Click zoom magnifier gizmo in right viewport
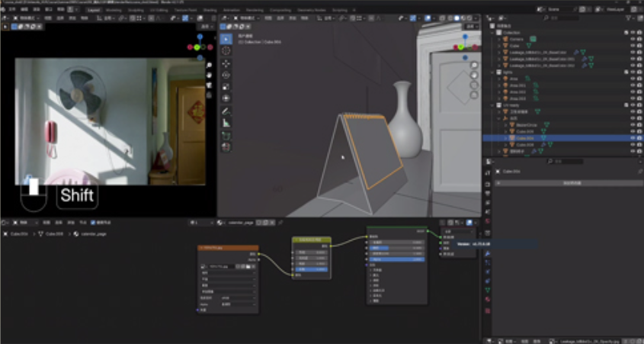 click(x=474, y=65)
